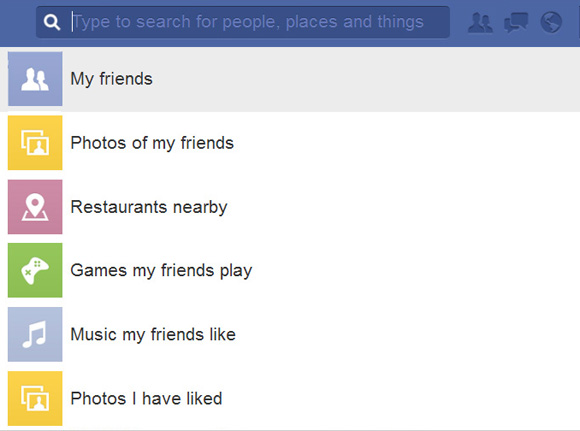Image resolution: width=580 pixels, height=431 pixels.
Task: Open messages chat bubbles icon
Action: point(516,23)
